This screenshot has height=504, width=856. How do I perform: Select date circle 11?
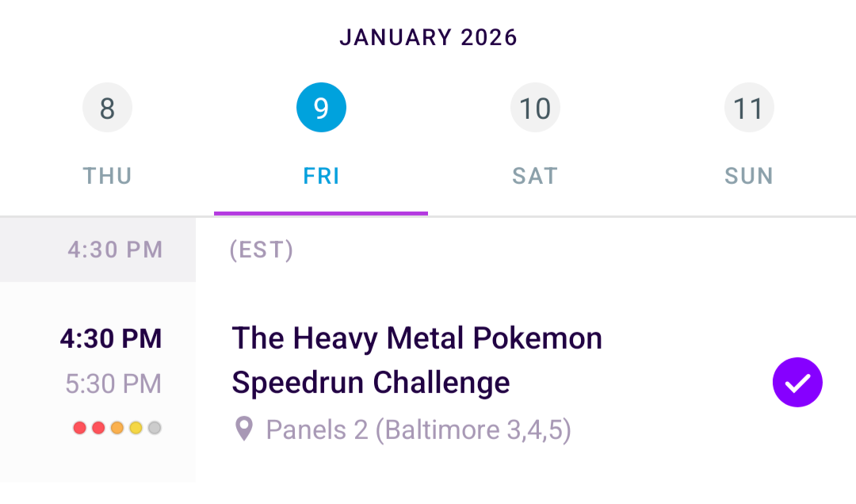click(749, 108)
